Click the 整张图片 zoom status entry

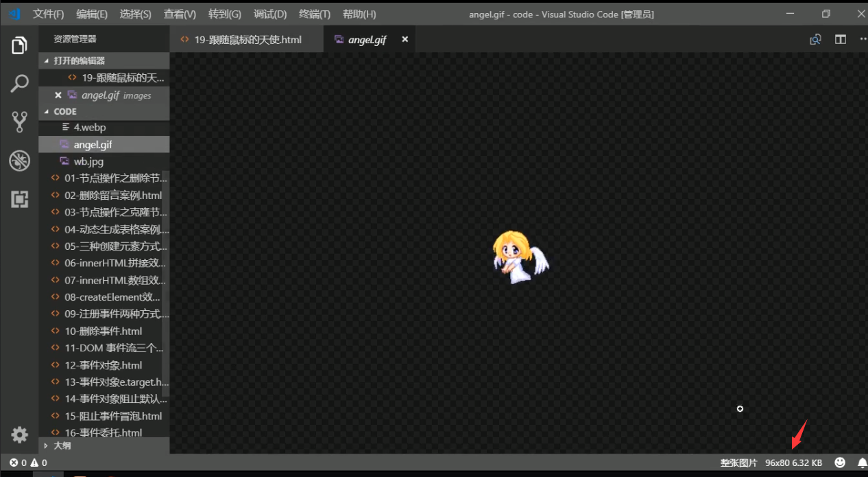pyautogui.click(x=738, y=463)
